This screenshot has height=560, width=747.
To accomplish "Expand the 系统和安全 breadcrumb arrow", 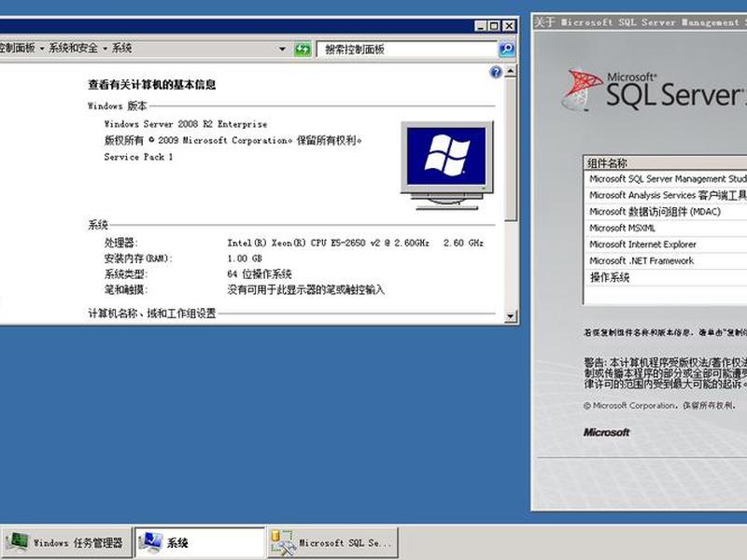I will pyautogui.click(x=105, y=49).
